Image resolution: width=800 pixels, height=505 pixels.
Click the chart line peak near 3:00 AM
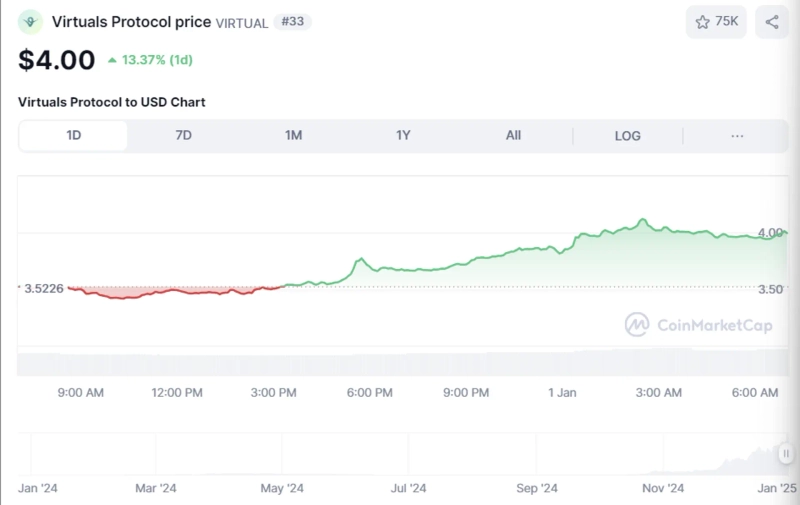(643, 220)
